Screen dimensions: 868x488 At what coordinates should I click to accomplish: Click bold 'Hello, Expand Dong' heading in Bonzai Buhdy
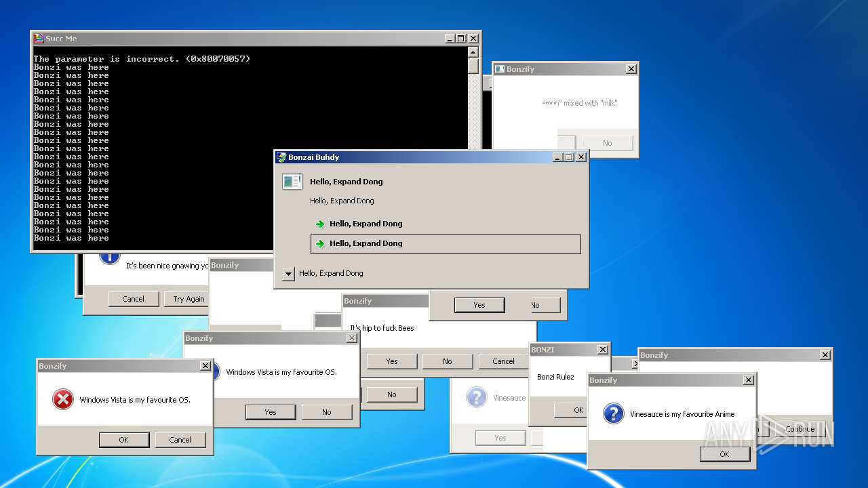[347, 182]
